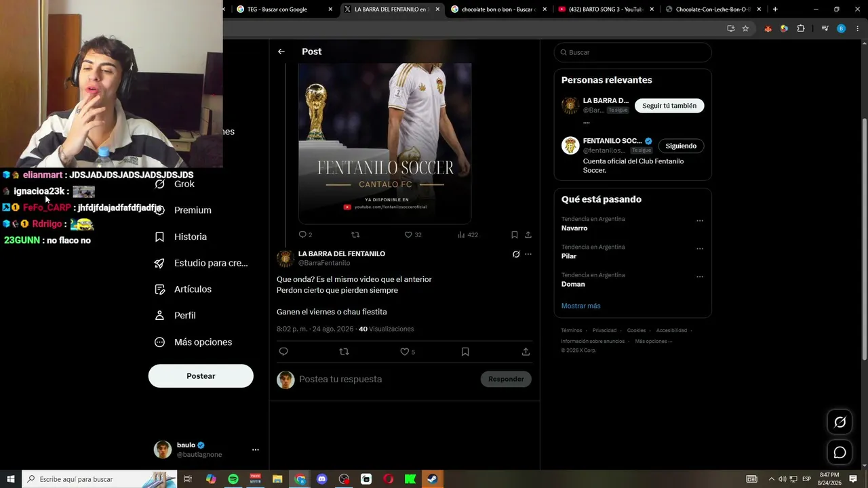Repost the 'Que onda?' tweet
The width and height of the screenshot is (868, 488).
344,352
